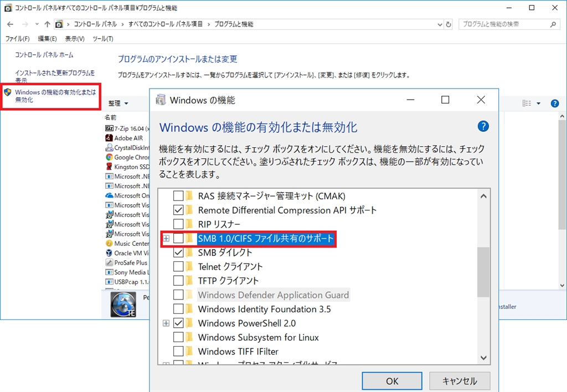Click the back navigation arrow
The height and width of the screenshot is (392, 567).
tap(10, 24)
